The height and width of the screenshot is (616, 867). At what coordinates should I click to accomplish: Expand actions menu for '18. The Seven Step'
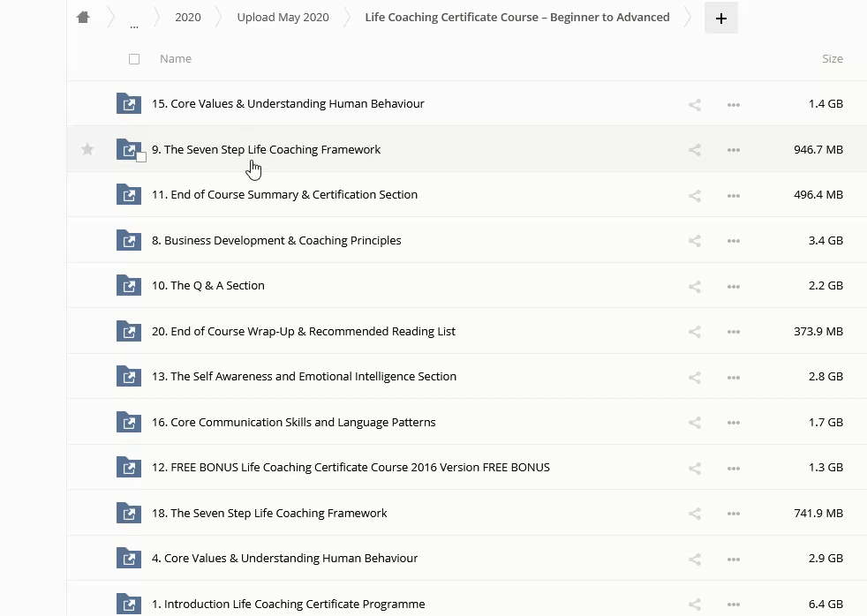point(733,514)
